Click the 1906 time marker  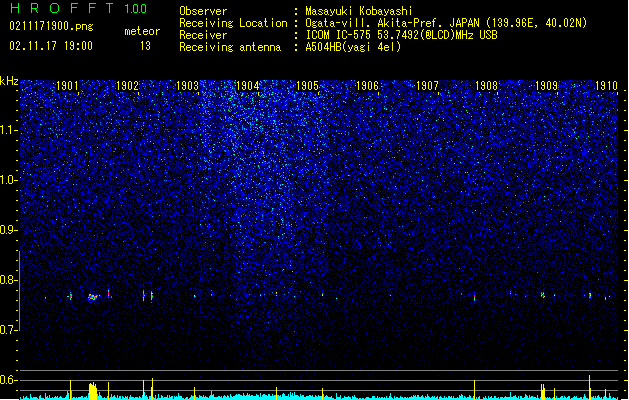pyautogui.click(x=367, y=86)
